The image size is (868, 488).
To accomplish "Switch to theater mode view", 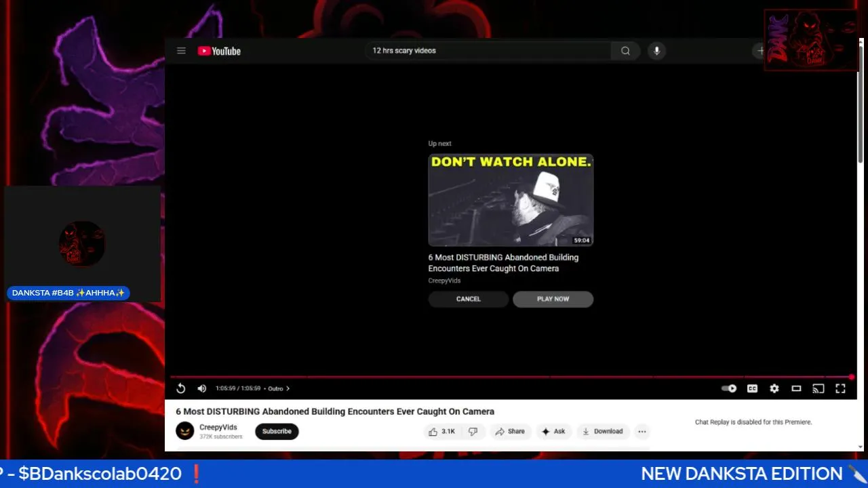I will 796,388.
